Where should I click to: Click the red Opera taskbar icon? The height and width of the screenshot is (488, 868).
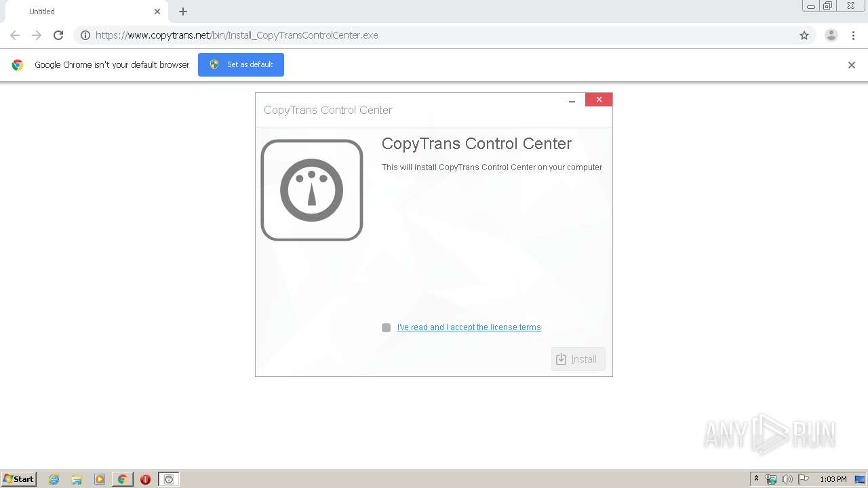pyautogui.click(x=145, y=479)
